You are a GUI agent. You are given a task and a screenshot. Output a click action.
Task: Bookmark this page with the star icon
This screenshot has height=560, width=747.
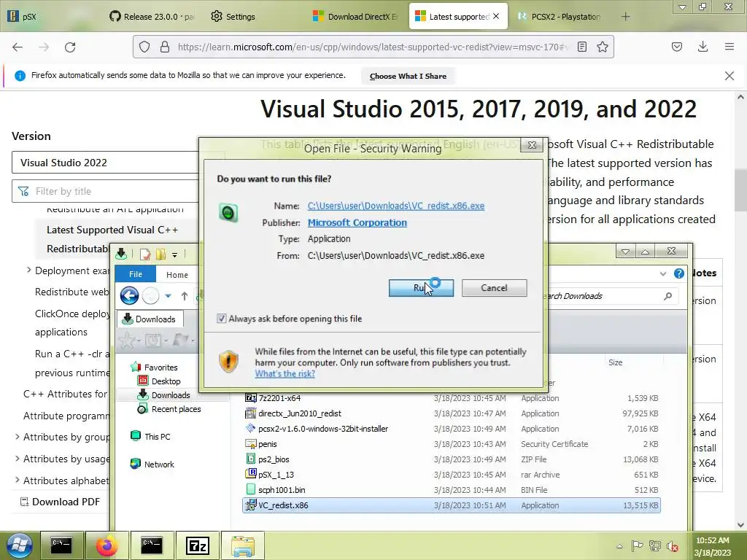tap(603, 47)
